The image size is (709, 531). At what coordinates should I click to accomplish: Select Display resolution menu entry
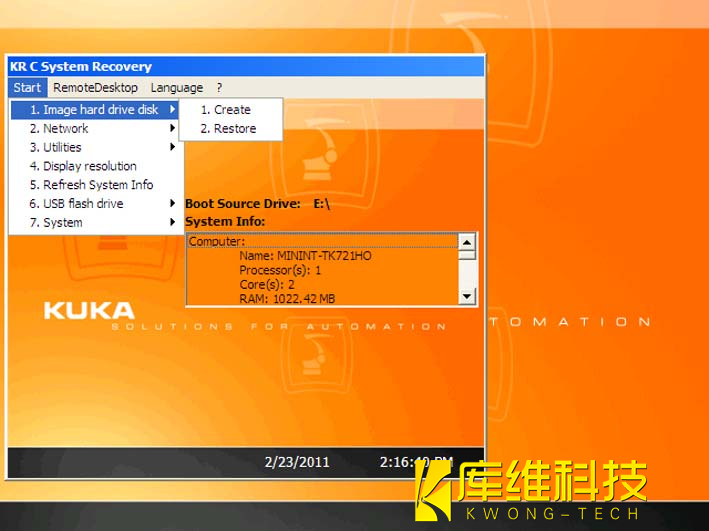coord(89,166)
